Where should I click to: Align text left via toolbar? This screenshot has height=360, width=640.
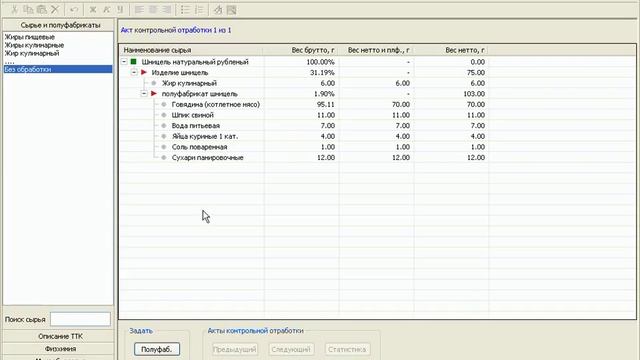[x=139, y=9]
